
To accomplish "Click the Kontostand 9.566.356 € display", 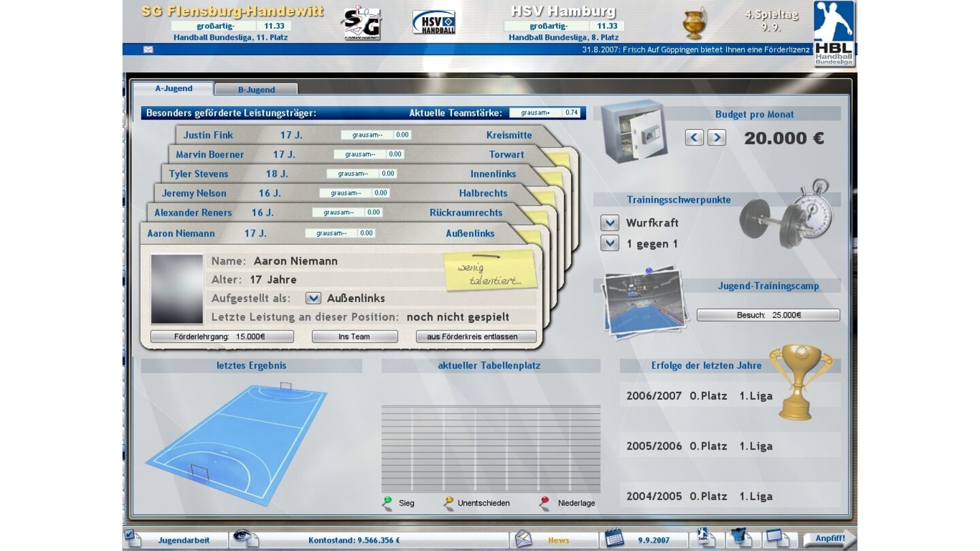I will (354, 540).
